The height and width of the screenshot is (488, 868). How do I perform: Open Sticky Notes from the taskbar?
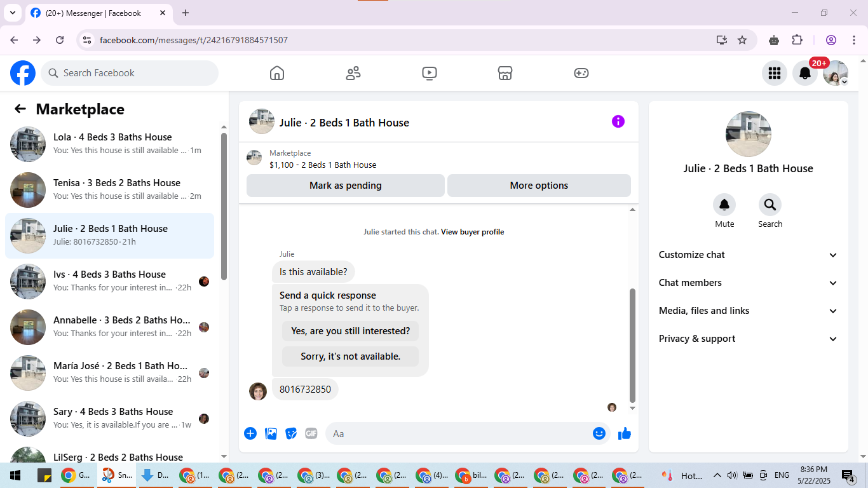pos(44,475)
